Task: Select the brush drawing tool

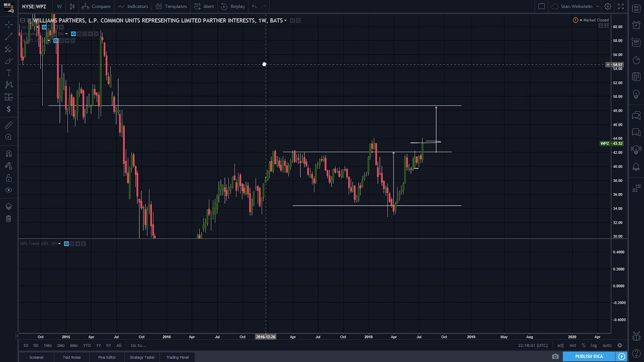Action: 9,61
